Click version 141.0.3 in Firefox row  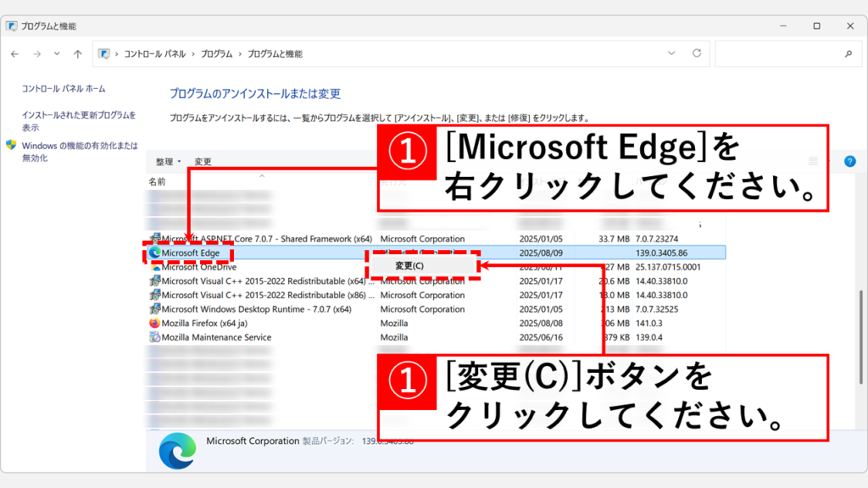tap(648, 323)
